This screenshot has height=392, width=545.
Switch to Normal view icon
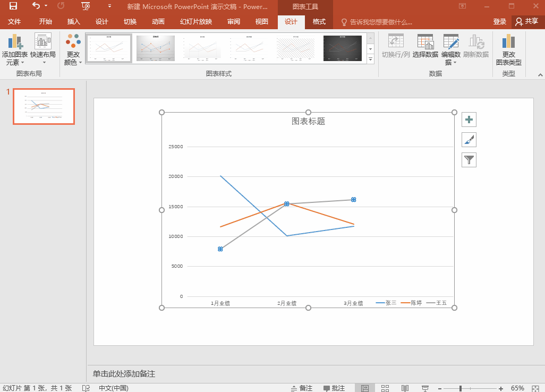[x=364, y=388]
